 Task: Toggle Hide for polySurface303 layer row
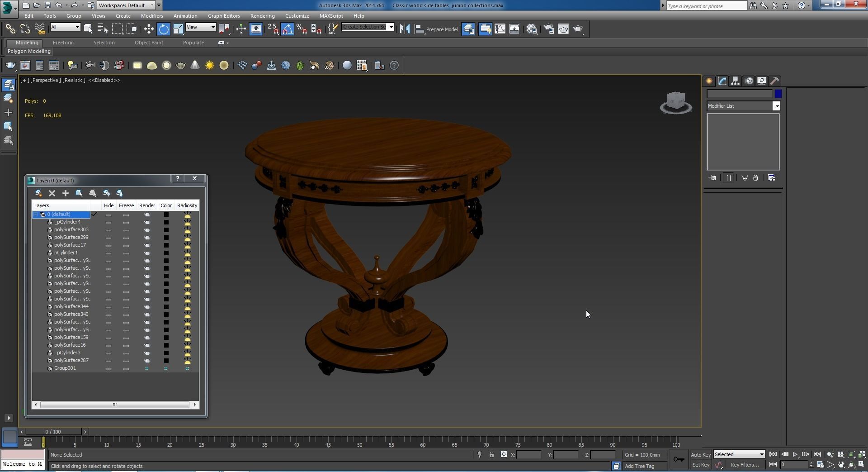pyautogui.click(x=108, y=230)
